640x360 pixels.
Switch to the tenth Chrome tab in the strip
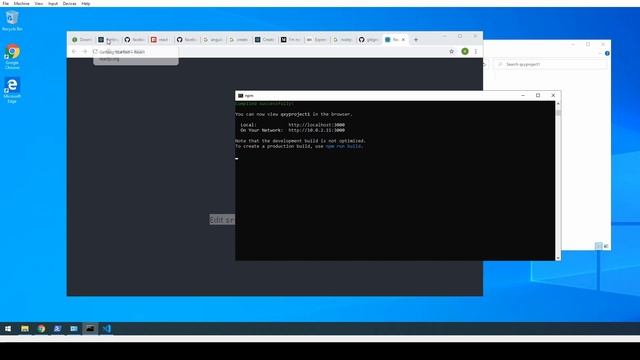pos(317,40)
